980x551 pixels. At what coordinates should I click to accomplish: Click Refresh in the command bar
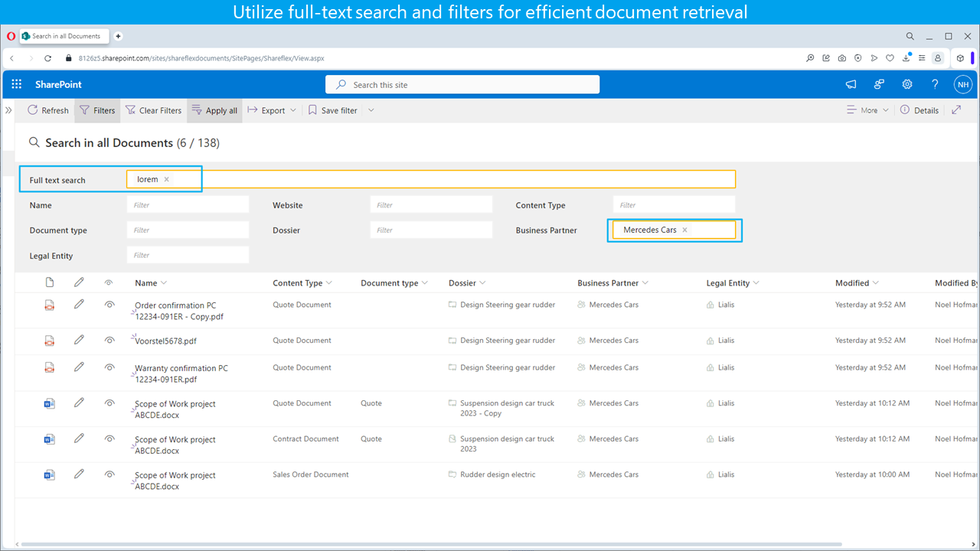click(48, 110)
